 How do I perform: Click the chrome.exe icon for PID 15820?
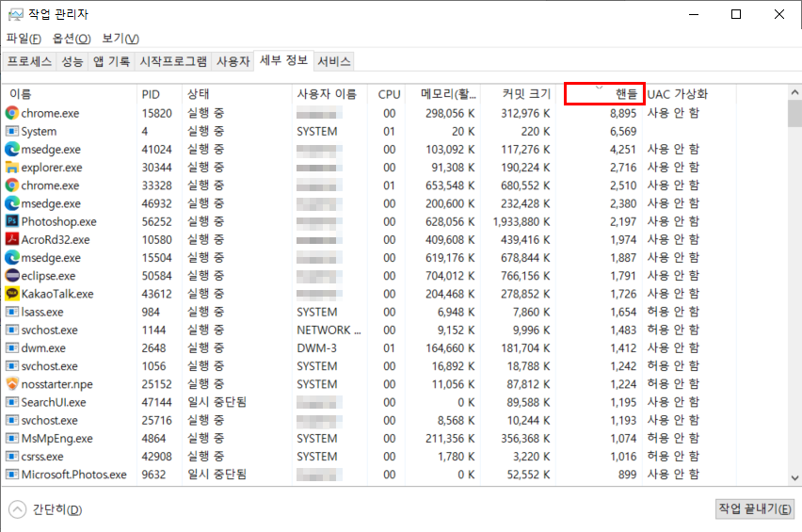coord(12,113)
